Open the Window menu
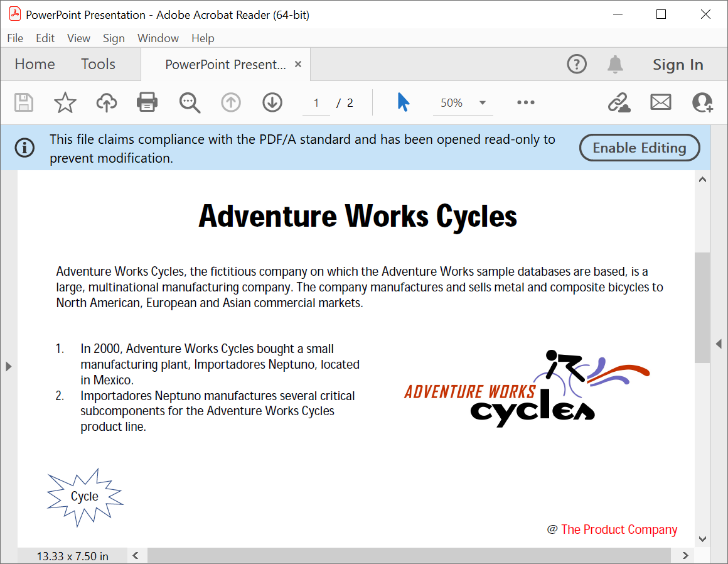The height and width of the screenshot is (564, 728). tap(158, 38)
